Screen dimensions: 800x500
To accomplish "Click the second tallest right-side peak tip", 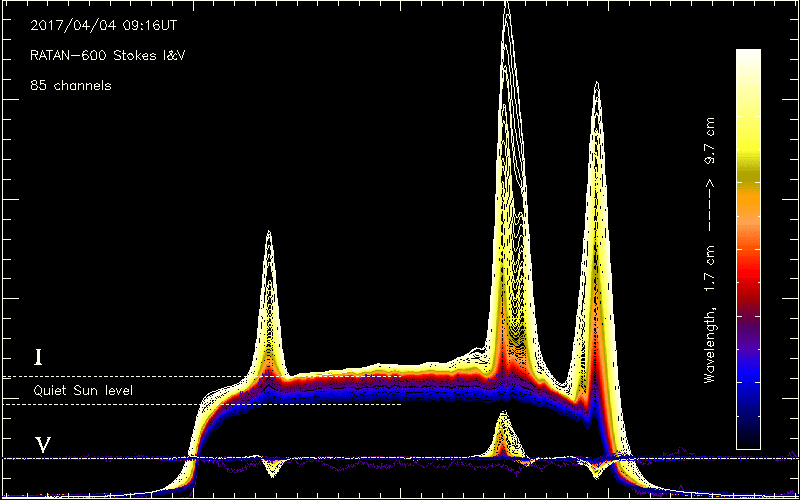I will pos(596,84).
